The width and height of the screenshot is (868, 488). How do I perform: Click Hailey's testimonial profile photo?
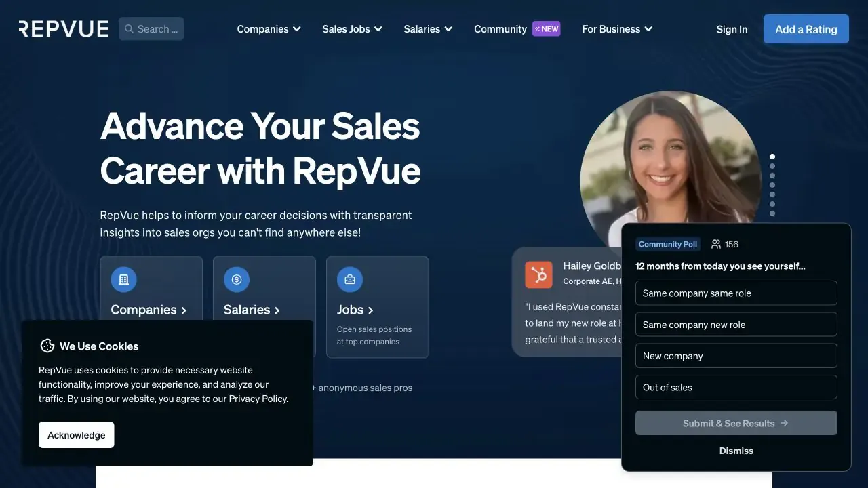tap(671, 169)
